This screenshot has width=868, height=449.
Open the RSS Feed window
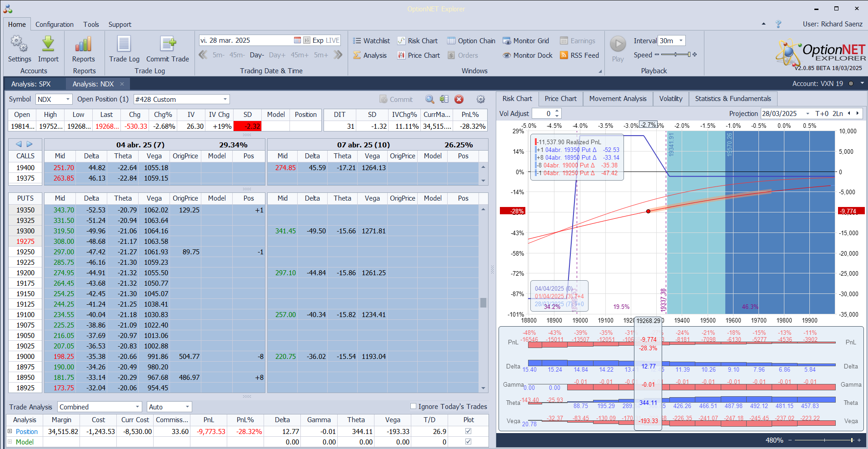579,55
